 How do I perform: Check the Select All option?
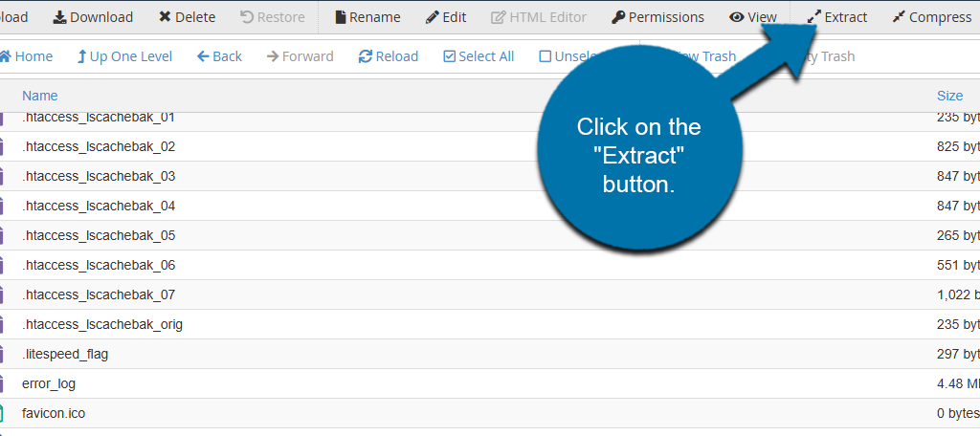[477, 56]
